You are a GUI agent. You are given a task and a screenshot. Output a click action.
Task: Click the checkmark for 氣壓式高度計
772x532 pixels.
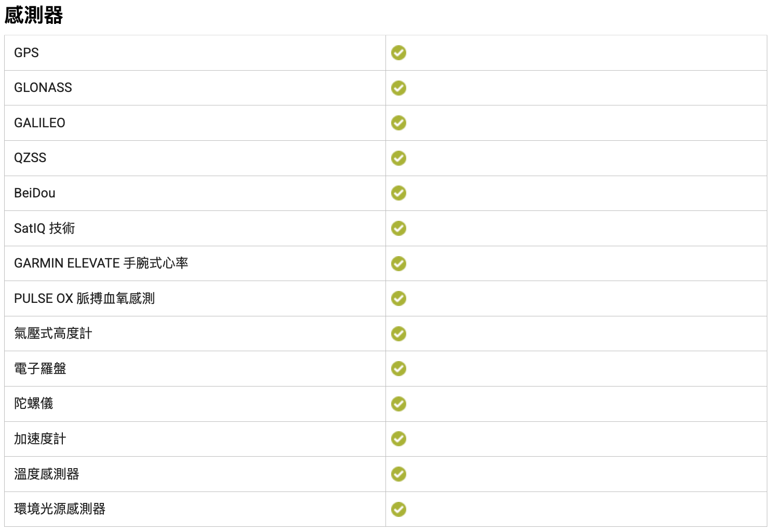pyautogui.click(x=398, y=334)
